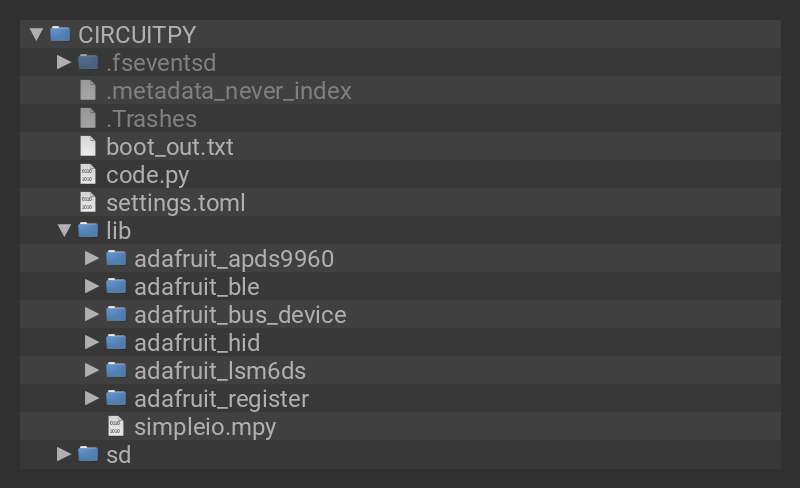Click the CIRCUITPY drive folder icon
Viewport: 800px width, 488px height.
[x=60, y=34]
